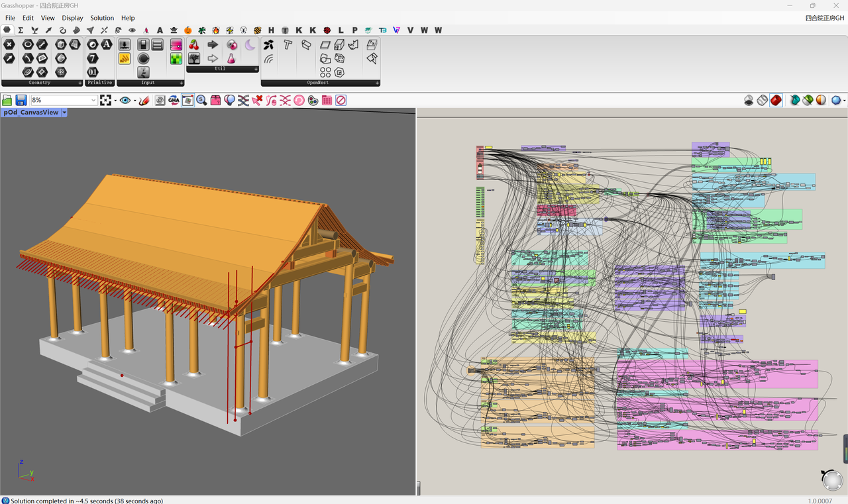The width and height of the screenshot is (848, 504).
Task: Open the pOd_CanvasView viewport dropdown arrow
Action: pyautogui.click(x=64, y=113)
